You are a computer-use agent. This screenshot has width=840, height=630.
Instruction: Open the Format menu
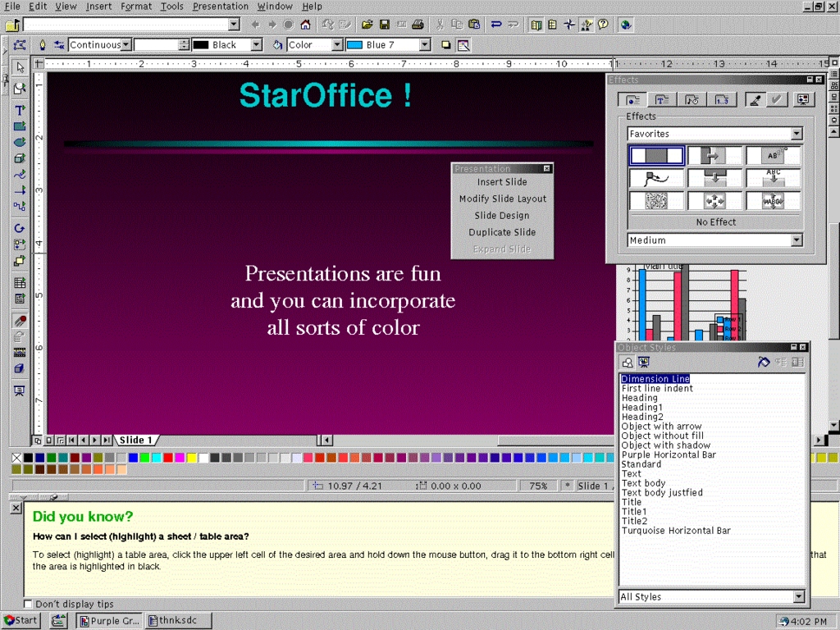pyautogui.click(x=136, y=6)
